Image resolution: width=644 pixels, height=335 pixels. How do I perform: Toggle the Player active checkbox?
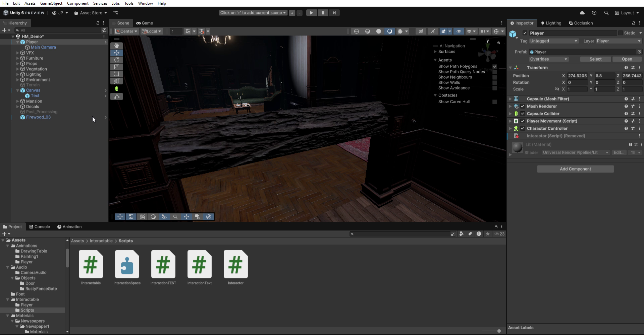525,33
